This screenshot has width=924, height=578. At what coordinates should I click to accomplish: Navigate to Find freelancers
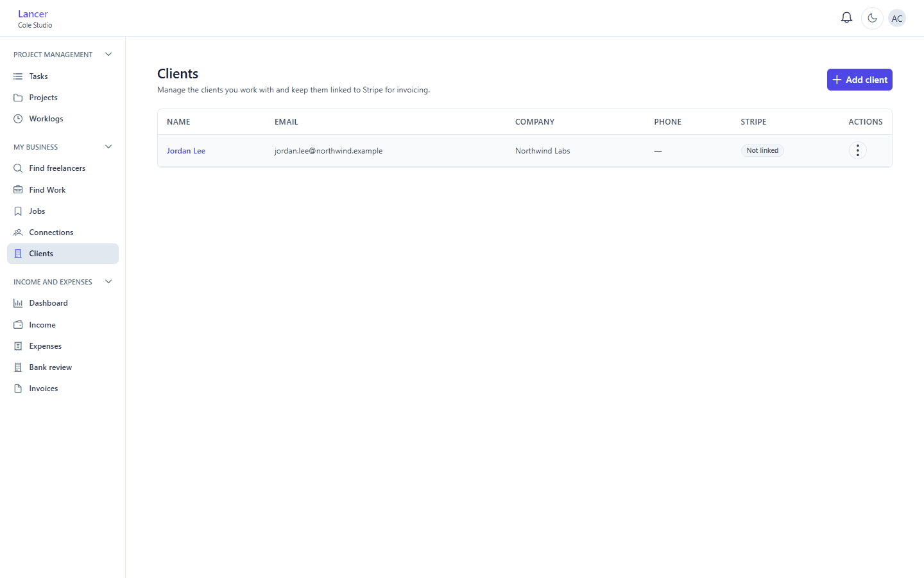pyautogui.click(x=63, y=168)
